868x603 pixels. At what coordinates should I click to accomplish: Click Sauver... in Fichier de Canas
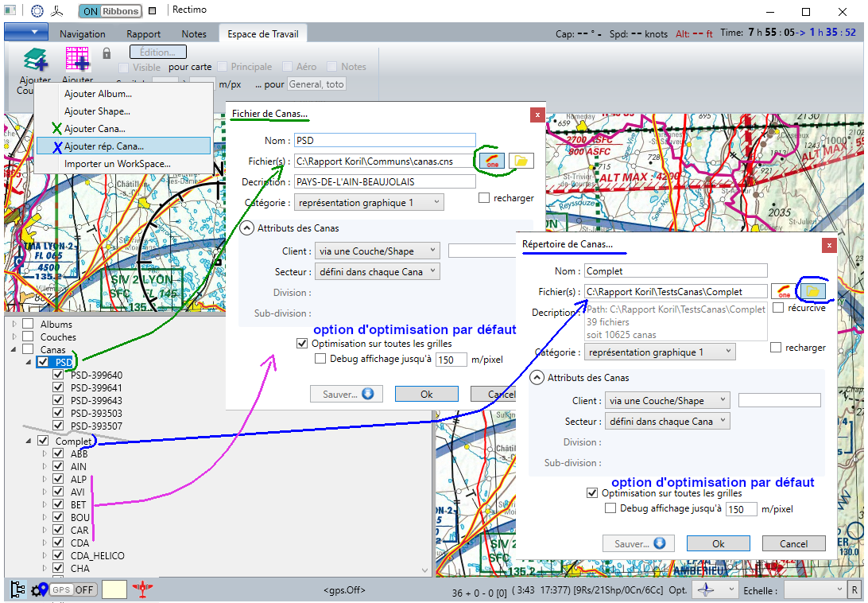[x=347, y=394]
